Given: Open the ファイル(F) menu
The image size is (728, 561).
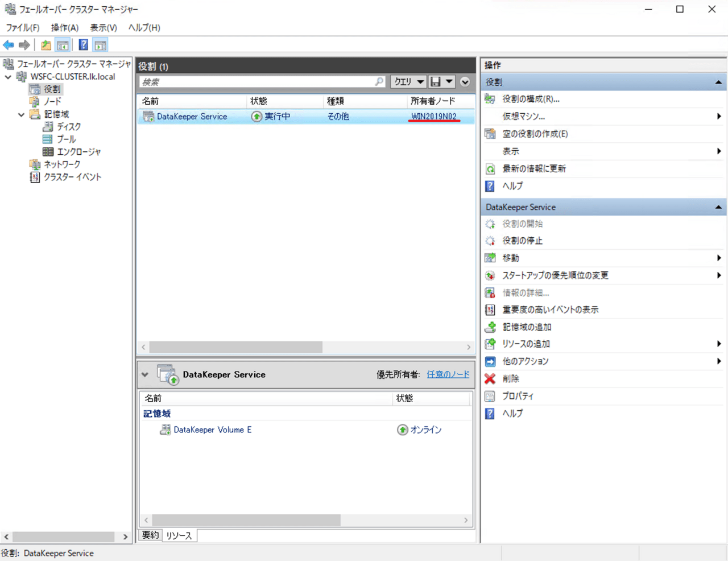Looking at the screenshot, I should coord(23,27).
